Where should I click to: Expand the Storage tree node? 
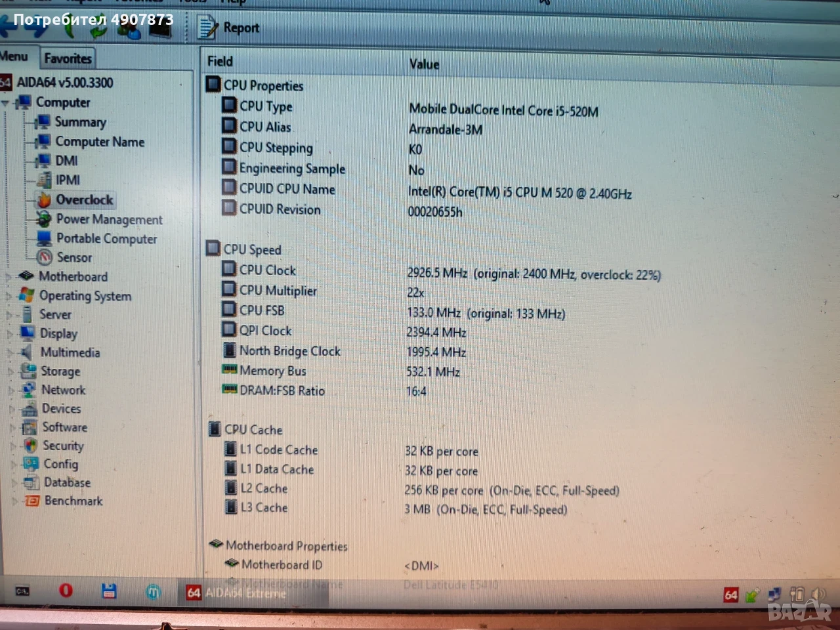coord(11,371)
